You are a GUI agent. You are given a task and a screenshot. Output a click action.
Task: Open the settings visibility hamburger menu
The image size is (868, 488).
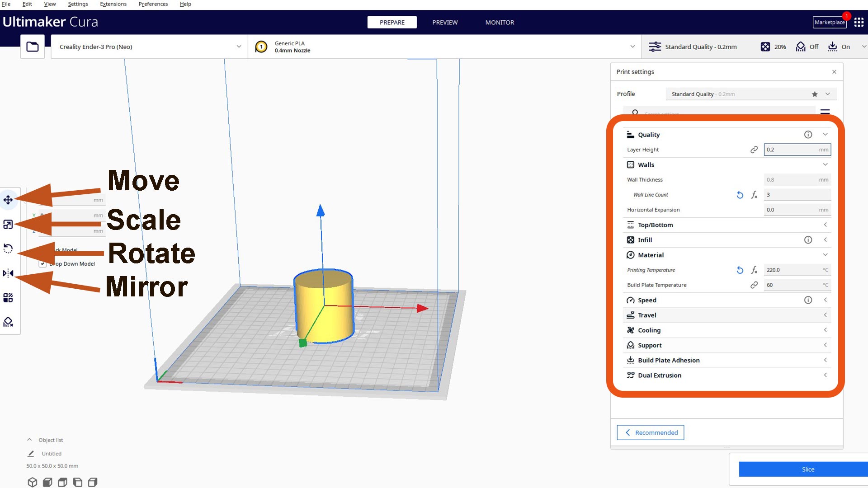pyautogui.click(x=825, y=112)
